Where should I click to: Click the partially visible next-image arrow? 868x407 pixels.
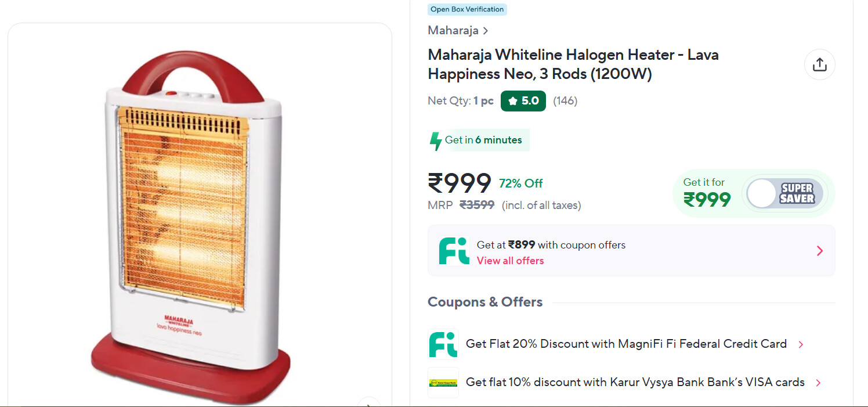pos(368,402)
